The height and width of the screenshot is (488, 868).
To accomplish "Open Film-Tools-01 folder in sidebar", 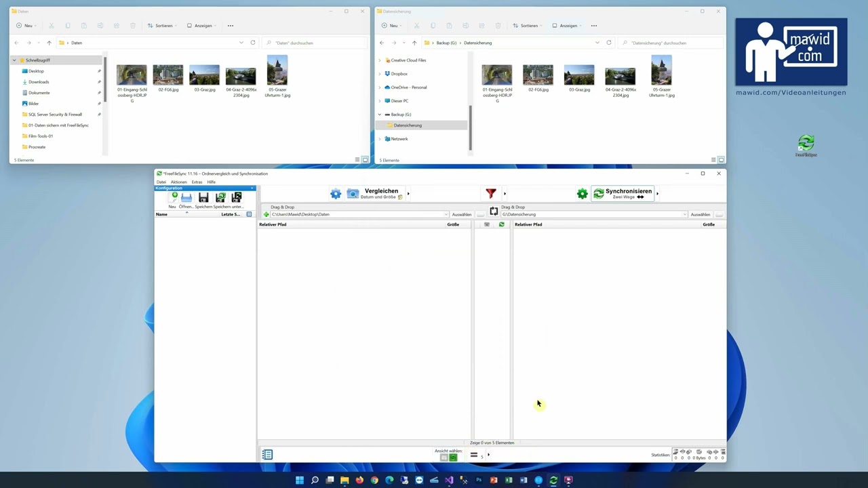I will point(41,136).
